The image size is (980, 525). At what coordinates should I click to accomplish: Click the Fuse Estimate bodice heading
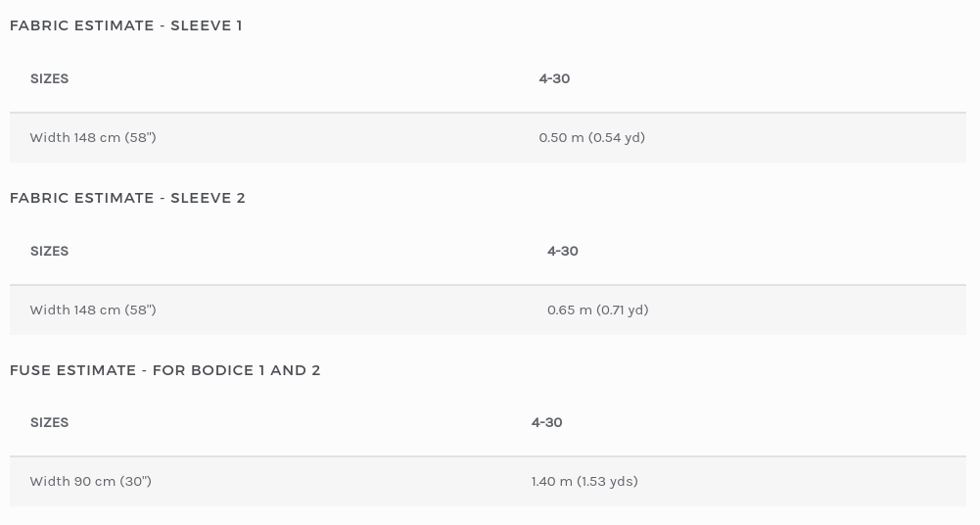pyautogui.click(x=165, y=370)
